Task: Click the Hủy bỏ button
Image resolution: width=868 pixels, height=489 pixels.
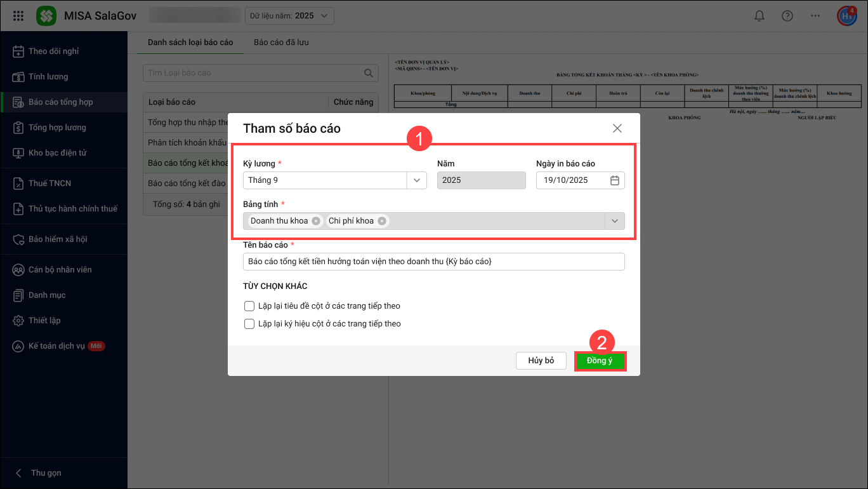Action: [541, 361]
